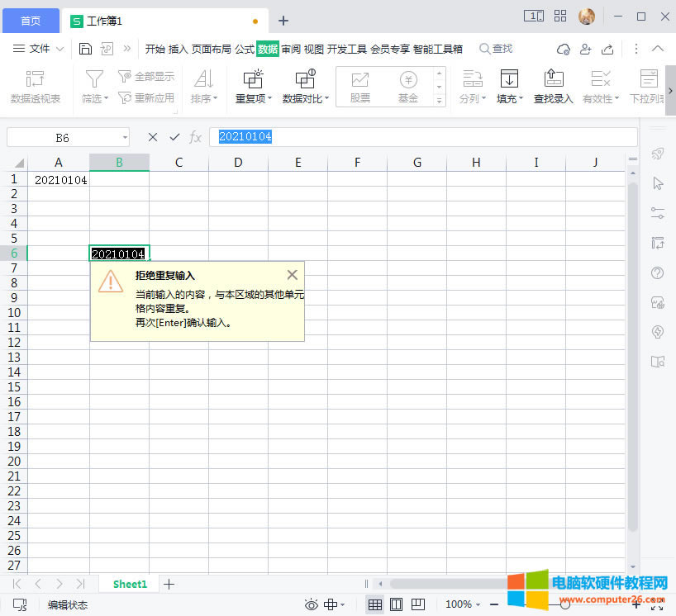Click the formula bar confirm checkmark
676x616 pixels.
click(174, 137)
